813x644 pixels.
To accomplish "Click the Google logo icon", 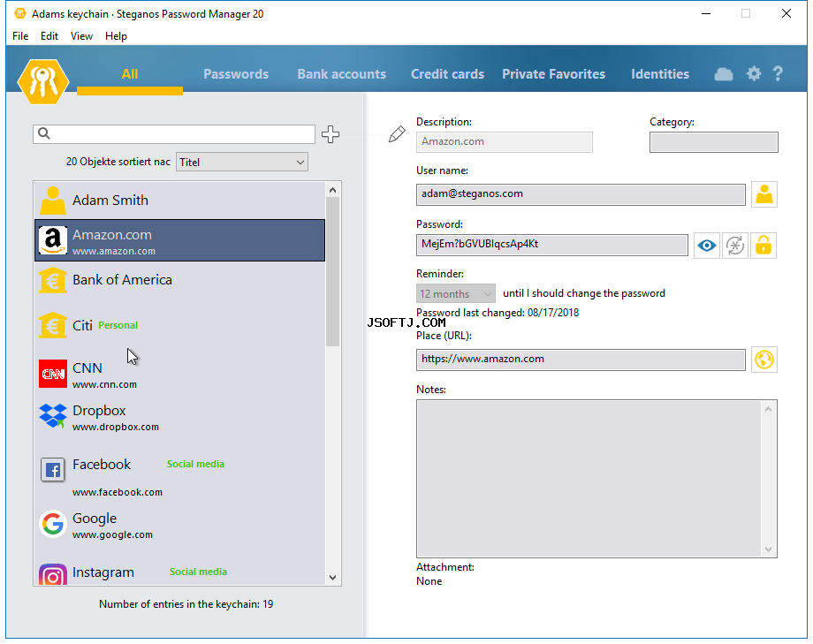I will click(53, 524).
